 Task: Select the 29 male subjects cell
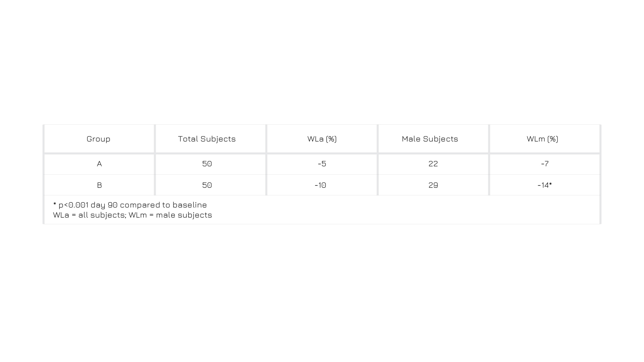tap(433, 185)
